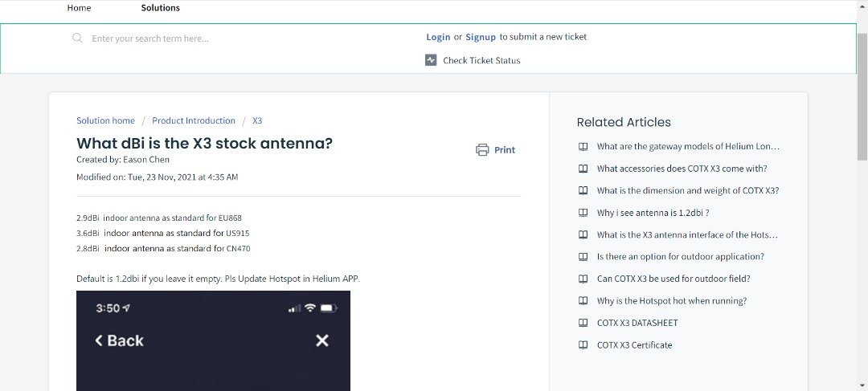Viewport: 868px width, 391px height.
Task: Focus the search term input field
Action: click(241, 38)
